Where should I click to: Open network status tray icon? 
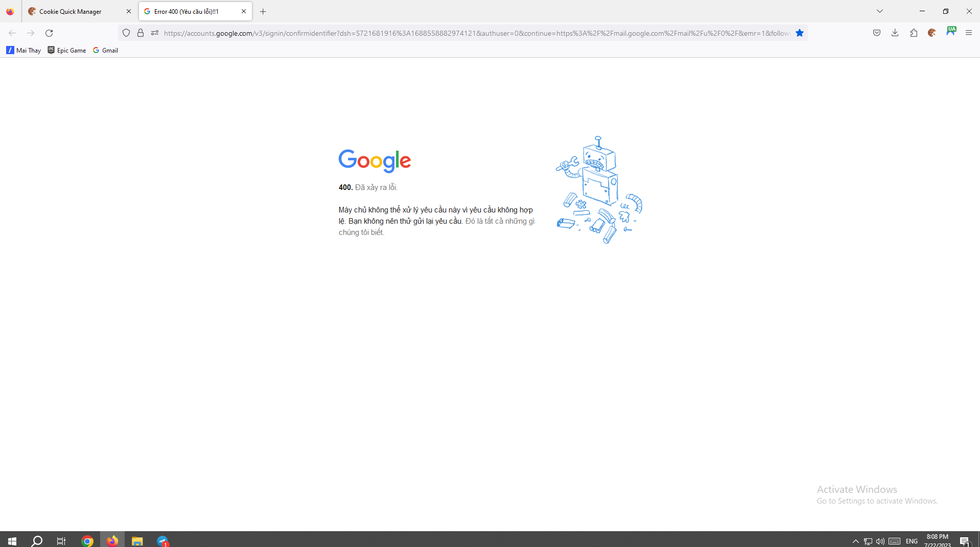point(868,541)
